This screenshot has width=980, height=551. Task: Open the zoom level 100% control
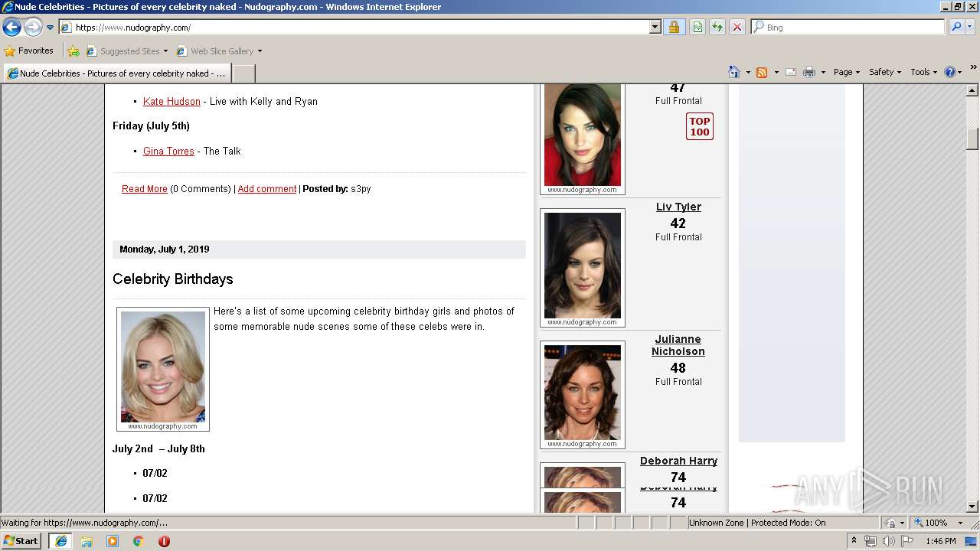coord(931,523)
